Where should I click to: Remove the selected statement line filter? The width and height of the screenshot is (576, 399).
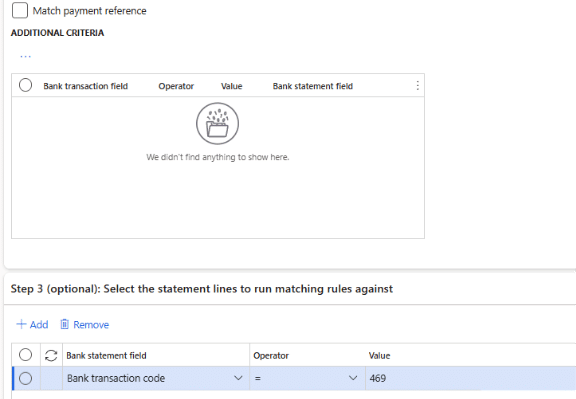pyautogui.click(x=84, y=324)
